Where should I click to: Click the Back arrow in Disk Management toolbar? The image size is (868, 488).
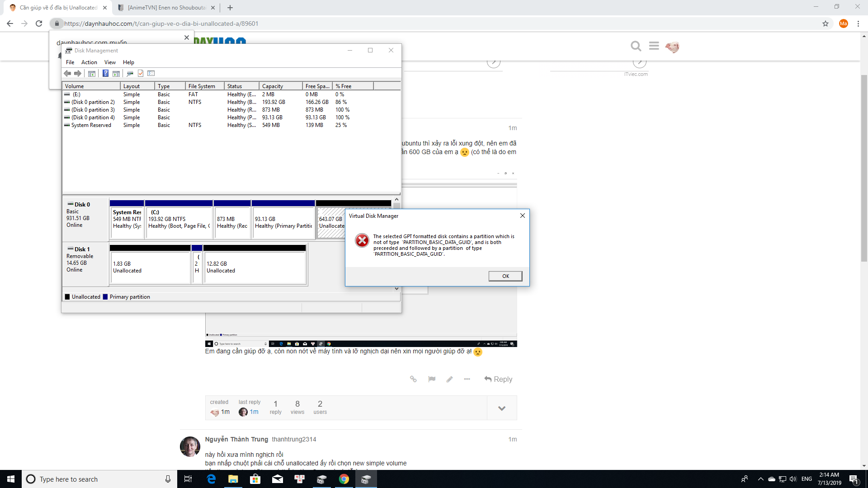[x=67, y=73]
